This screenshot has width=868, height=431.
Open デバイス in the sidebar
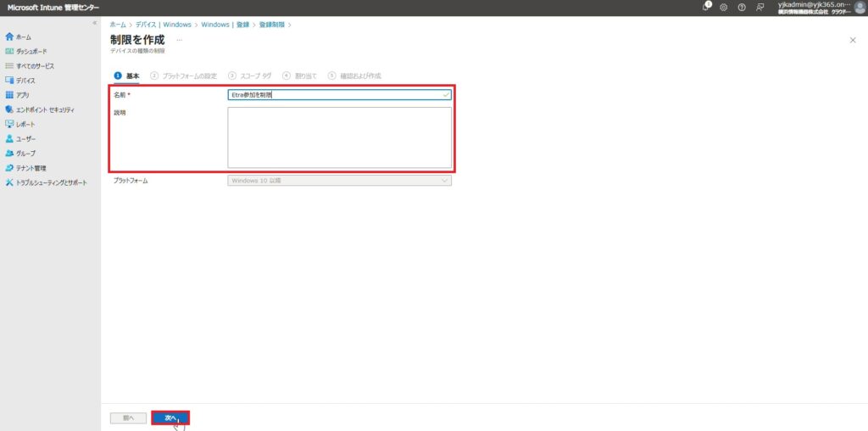click(25, 81)
